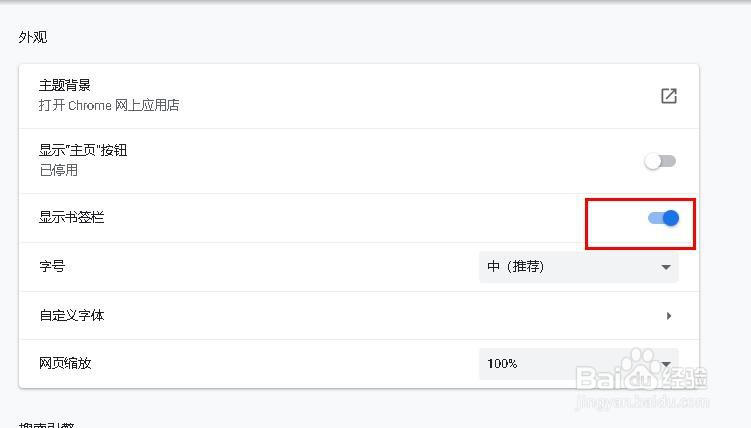Viewport: 751px width, 428px height.
Task: Click the 显示"主页"按钮 label
Action: click(83, 150)
